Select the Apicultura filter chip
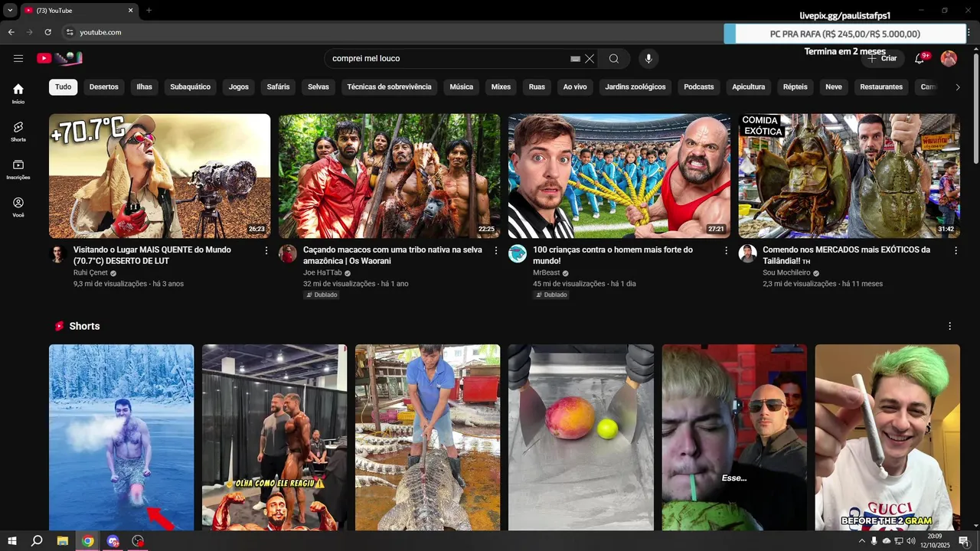The width and height of the screenshot is (980, 551). coord(749,87)
